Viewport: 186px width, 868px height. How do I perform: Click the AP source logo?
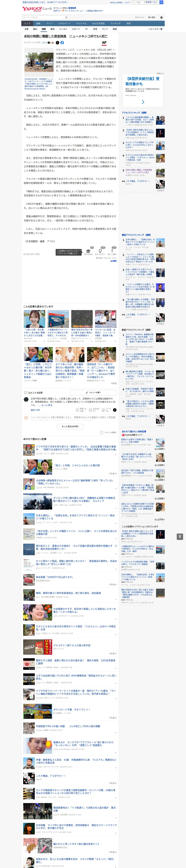(x=104, y=43)
